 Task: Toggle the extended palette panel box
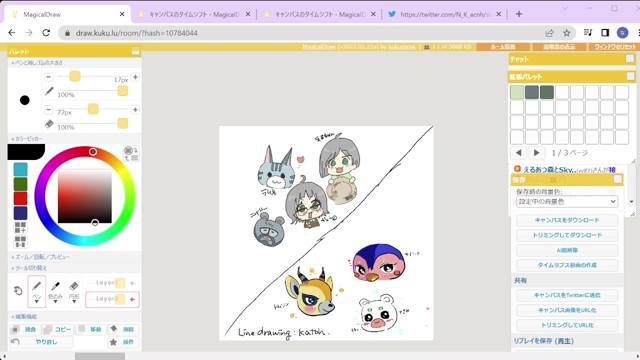point(630,76)
